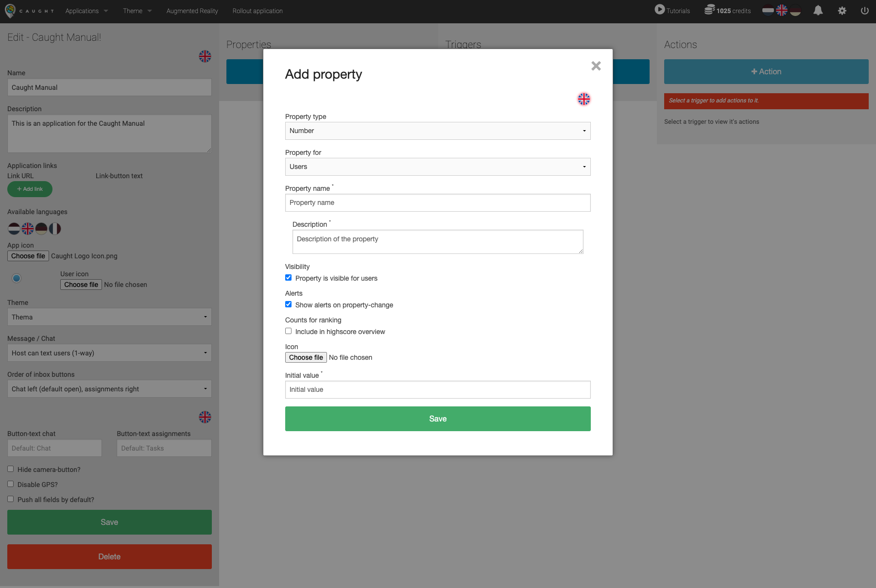The image size is (876, 588).
Task: Click the Caught logo in the header
Action: (x=10, y=11)
